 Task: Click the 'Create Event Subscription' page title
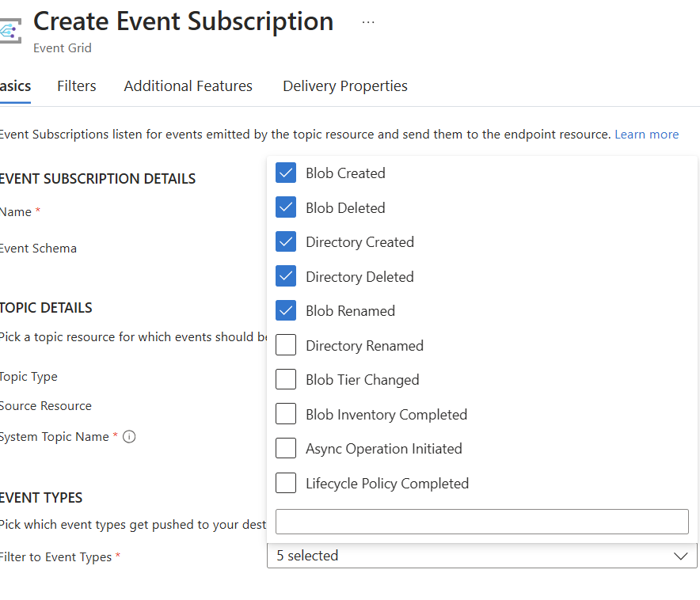point(184,21)
